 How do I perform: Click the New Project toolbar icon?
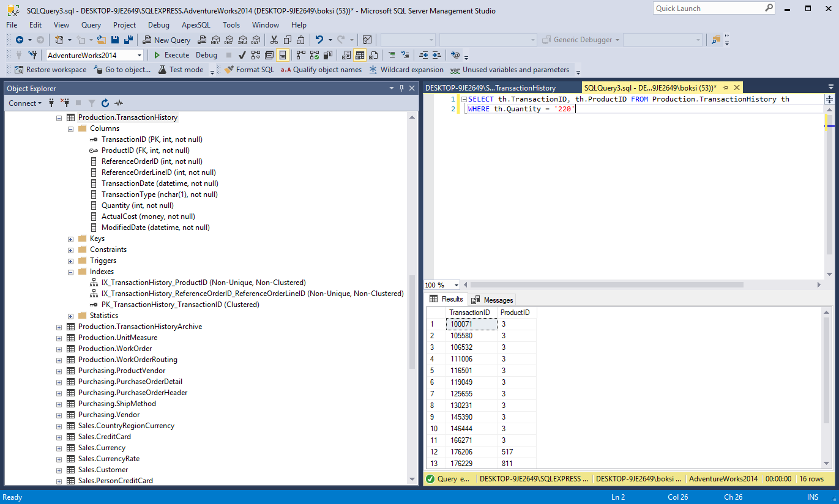point(59,40)
